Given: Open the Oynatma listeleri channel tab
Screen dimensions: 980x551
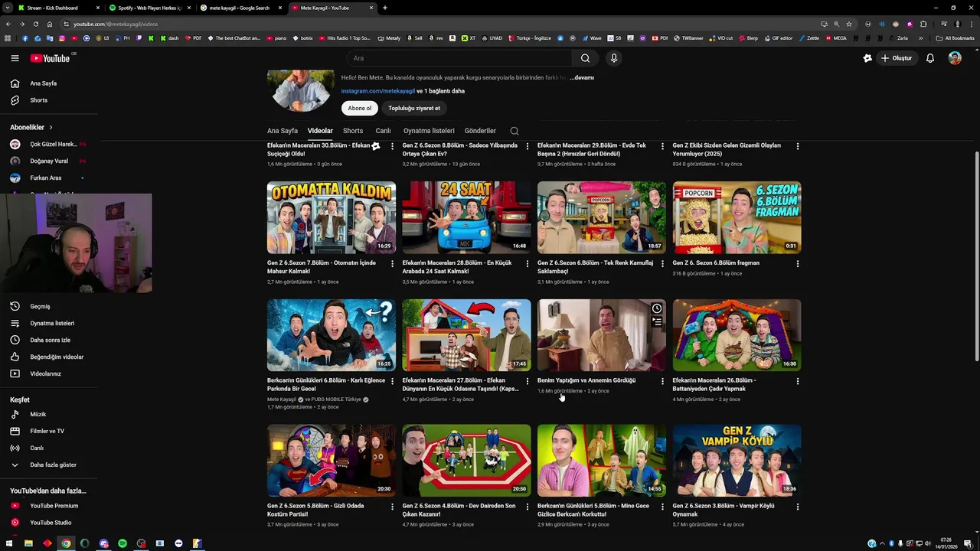Looking at the screenshot, I should (429, 131).
